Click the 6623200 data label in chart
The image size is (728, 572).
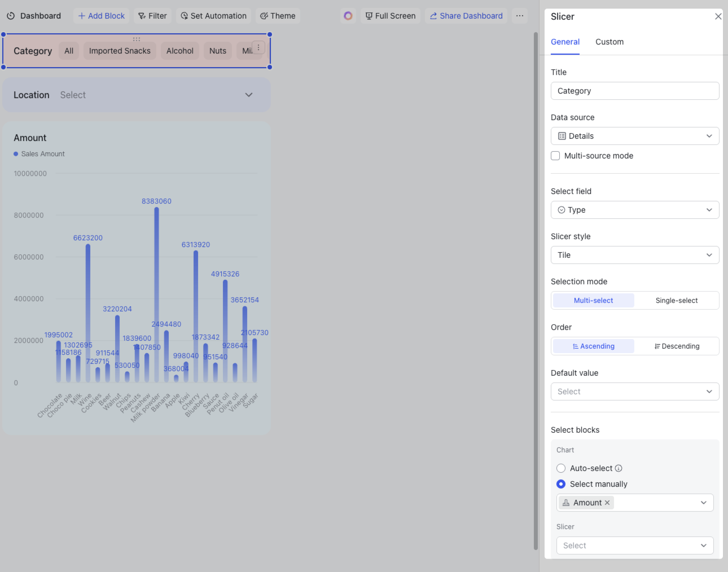(88, 238)
